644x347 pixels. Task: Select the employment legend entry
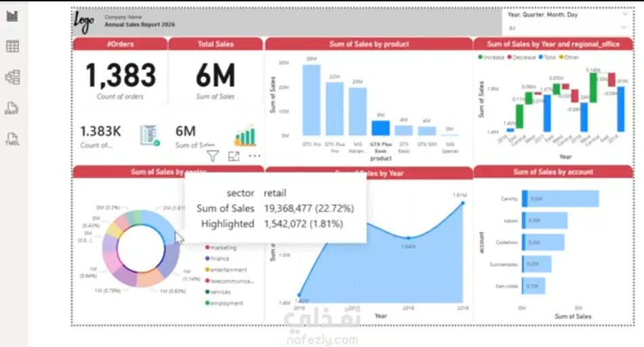pyautogui.click(x=224, y=303)
